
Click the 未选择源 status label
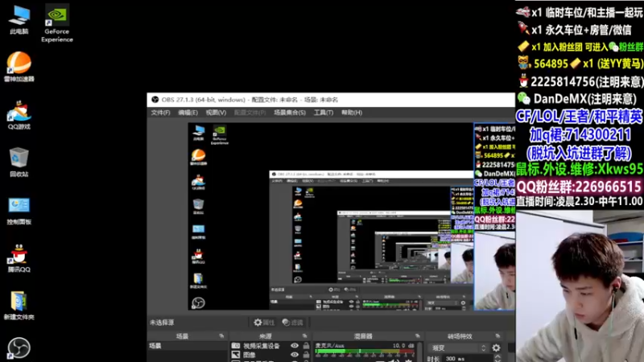click(x=162, y=323)
